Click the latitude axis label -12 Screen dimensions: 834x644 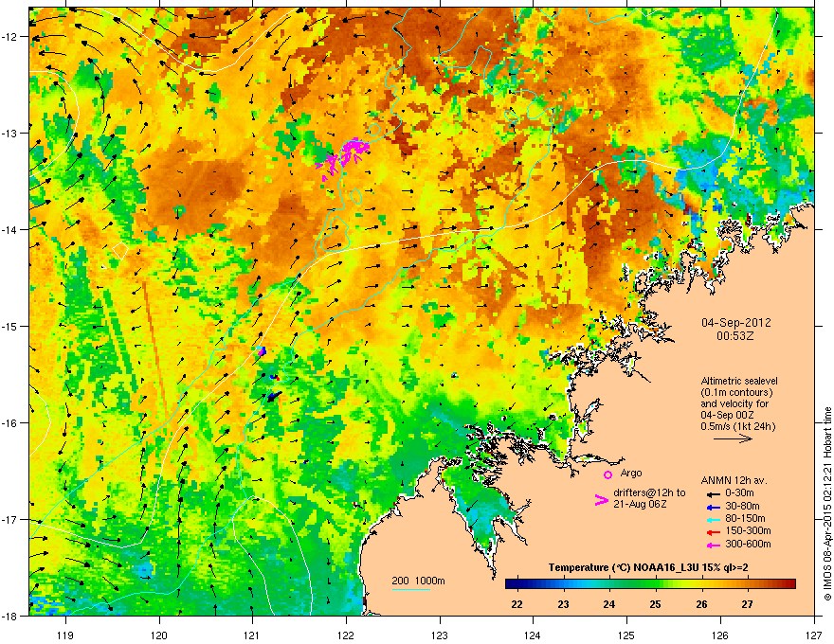9,37
